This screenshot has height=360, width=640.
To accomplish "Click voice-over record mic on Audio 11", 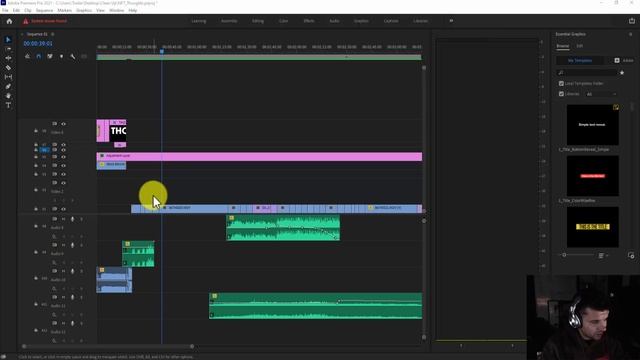I will click(x=73, y=297).
